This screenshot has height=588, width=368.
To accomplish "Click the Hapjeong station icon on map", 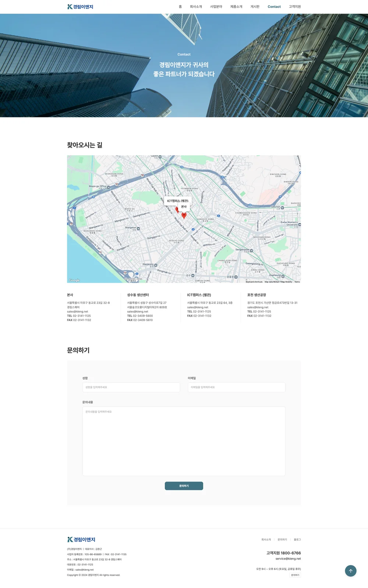I will point(156,265).
